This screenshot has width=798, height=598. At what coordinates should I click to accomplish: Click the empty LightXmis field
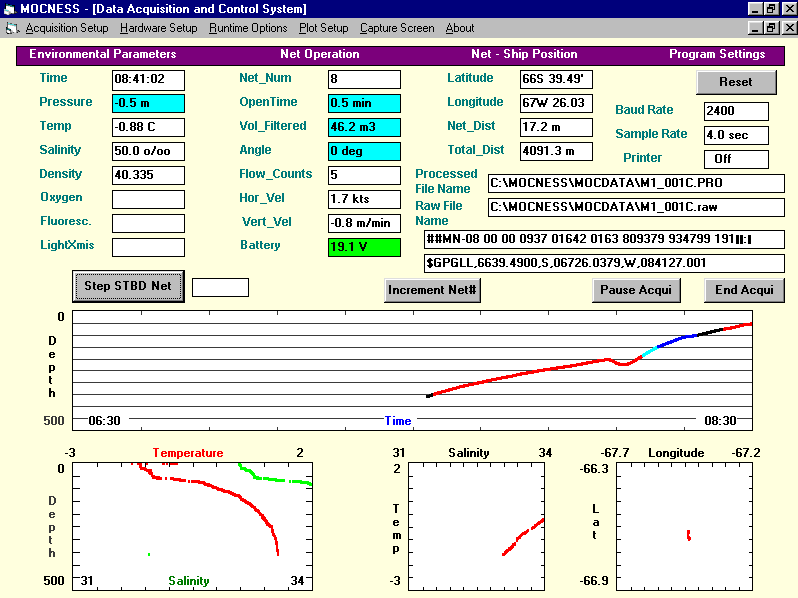148,247
